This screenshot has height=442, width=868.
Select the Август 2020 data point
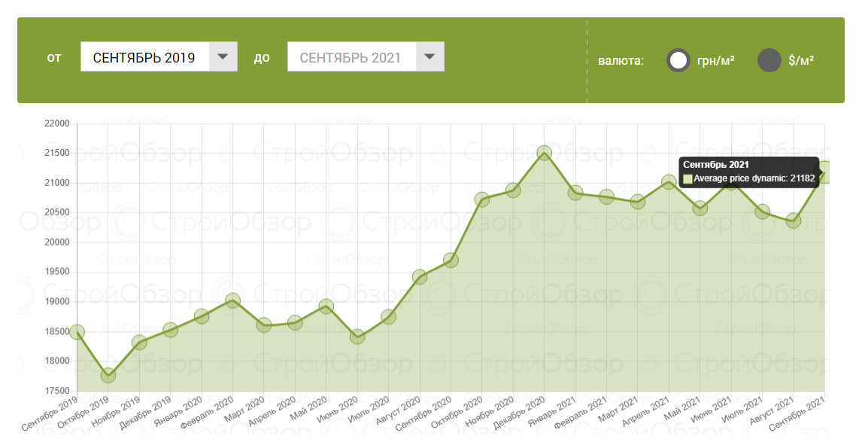coord(420,277)
